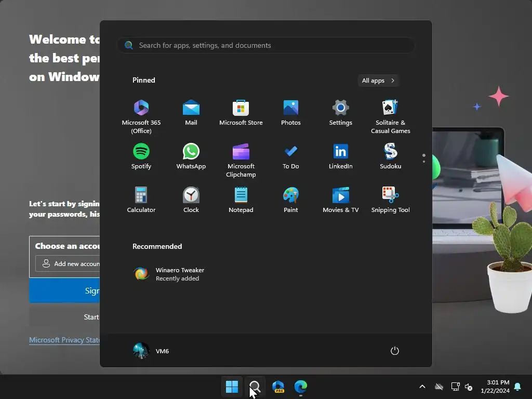Open notifications bell
The height and width of the screenshot is (399, 532).
(518, 387)
